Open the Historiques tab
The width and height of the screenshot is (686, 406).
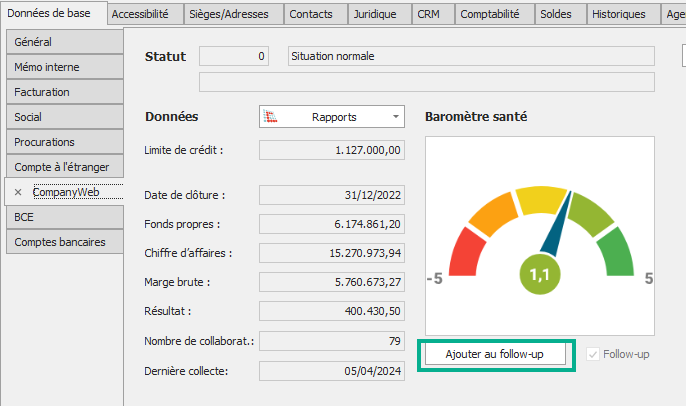623,14
